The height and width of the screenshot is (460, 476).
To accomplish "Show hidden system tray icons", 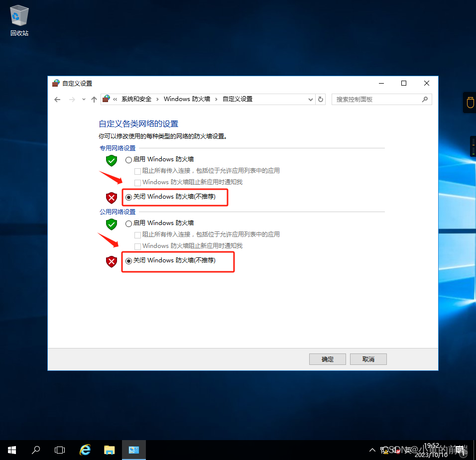I will tap(372, 450).
